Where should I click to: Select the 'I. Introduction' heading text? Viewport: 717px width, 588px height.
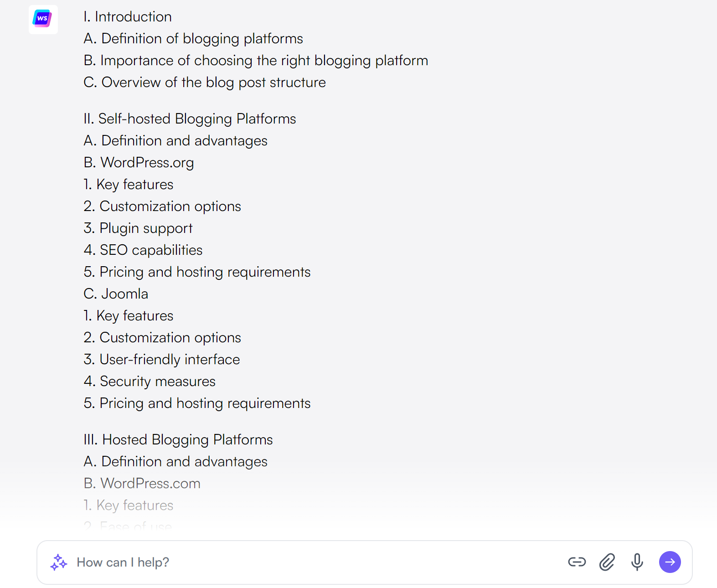coord(127,16)
